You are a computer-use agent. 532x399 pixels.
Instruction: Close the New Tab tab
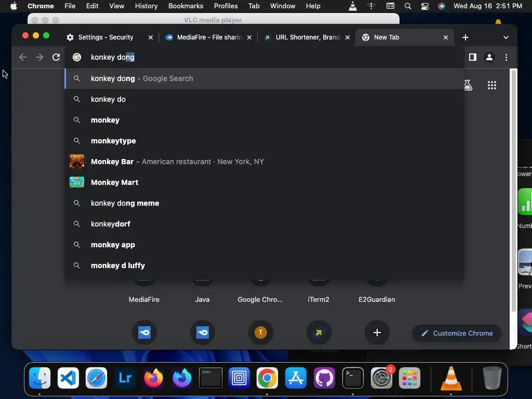pos(446,37)
